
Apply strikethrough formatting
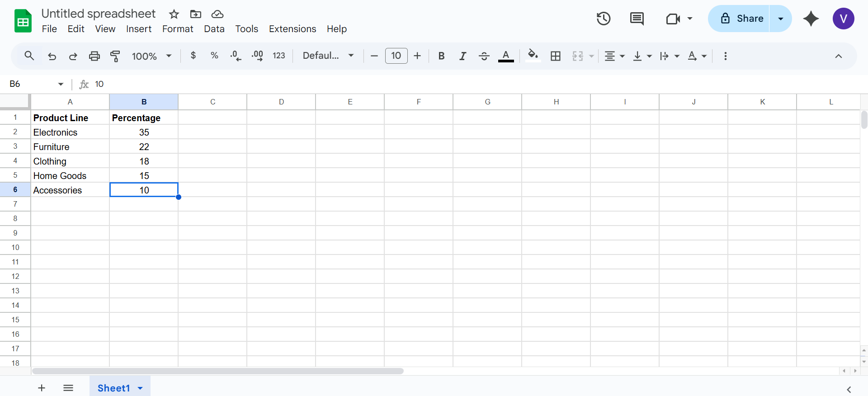click(484, 56)
